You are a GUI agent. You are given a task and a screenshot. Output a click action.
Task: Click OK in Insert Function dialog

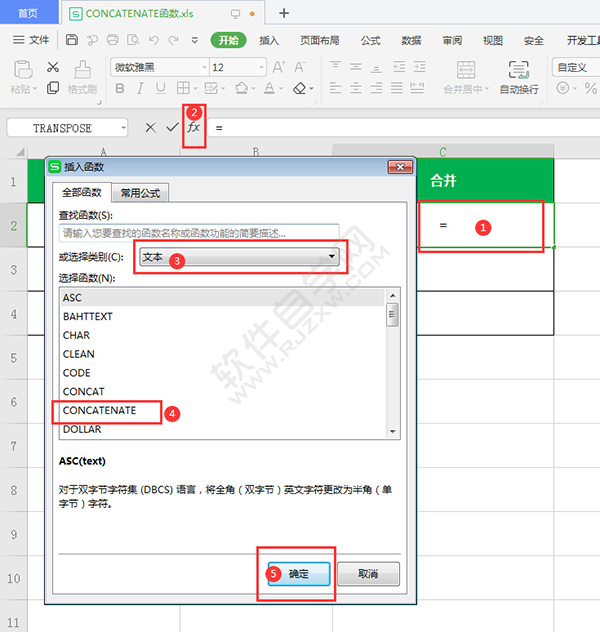(x=299, y=574)
